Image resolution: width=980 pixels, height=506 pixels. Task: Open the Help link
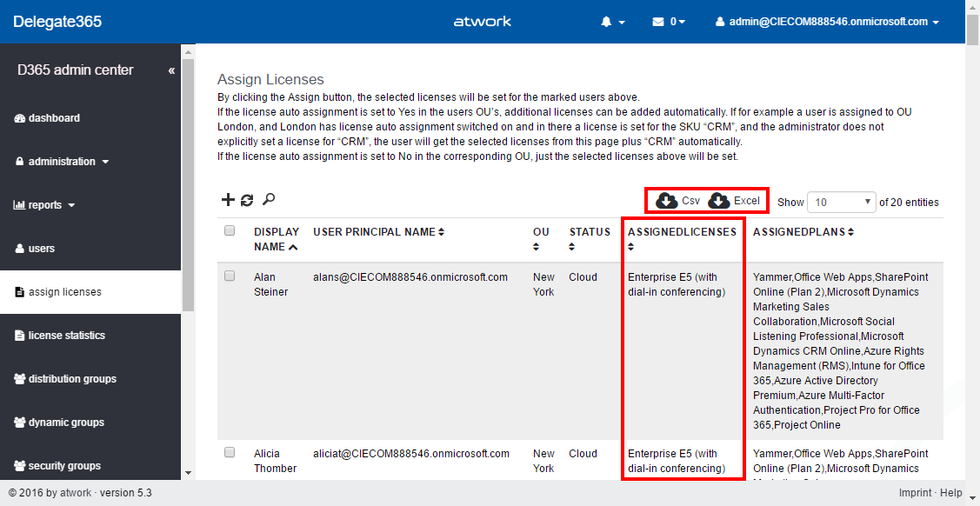pos(950,493)
